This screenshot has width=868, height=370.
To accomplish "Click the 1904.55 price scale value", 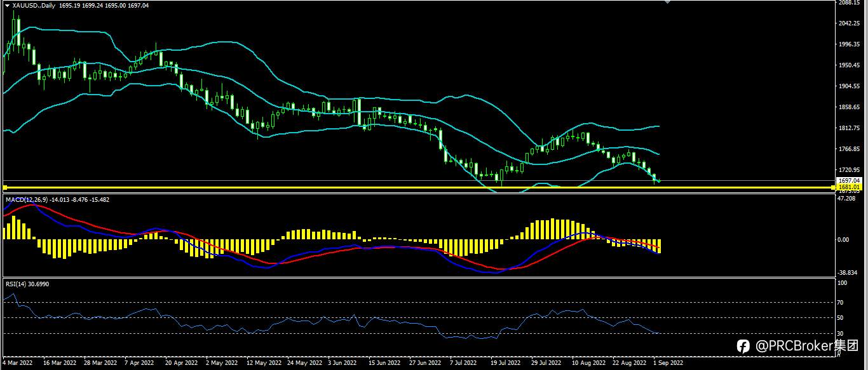I will pos(849,86).
